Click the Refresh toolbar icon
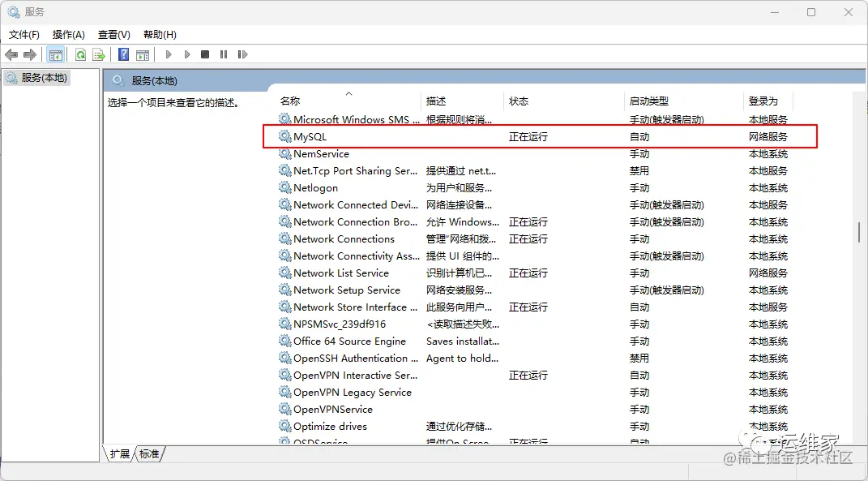868x481 pixels. click(80, 54)
